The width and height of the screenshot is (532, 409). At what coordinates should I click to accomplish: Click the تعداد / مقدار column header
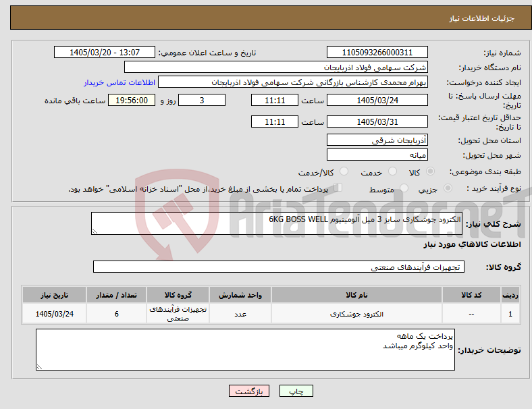coord(116,295)
